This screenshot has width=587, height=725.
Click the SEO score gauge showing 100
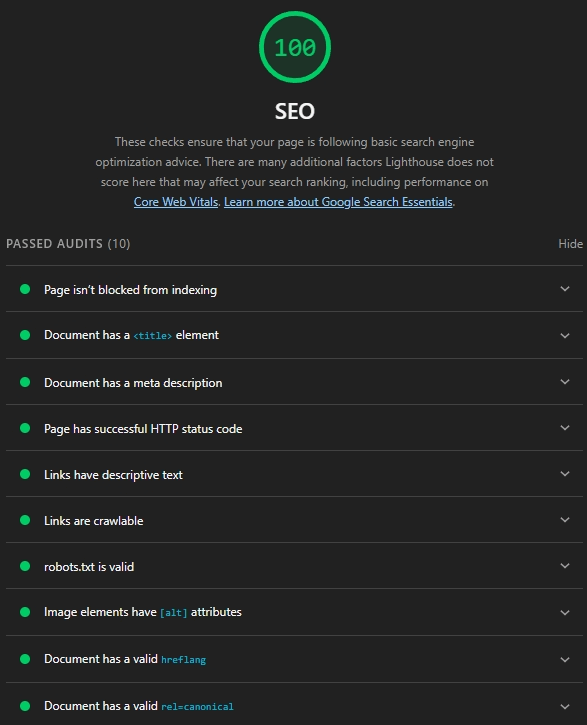(295, 47)
